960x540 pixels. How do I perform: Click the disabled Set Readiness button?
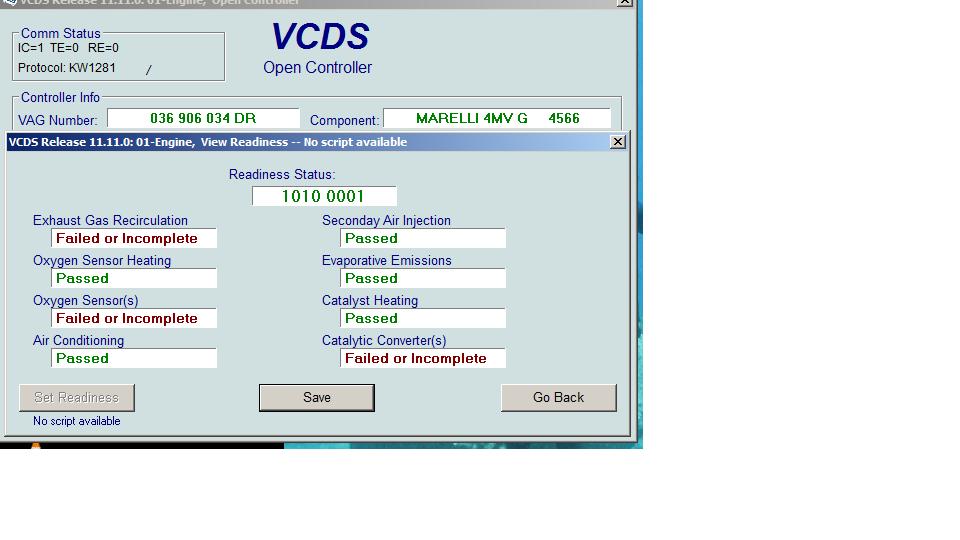point(77,398)
